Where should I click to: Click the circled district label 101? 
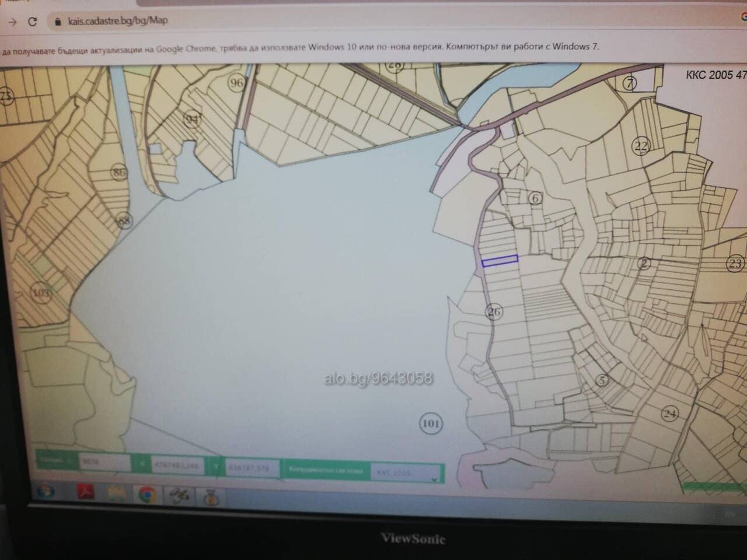coord(431,423)
